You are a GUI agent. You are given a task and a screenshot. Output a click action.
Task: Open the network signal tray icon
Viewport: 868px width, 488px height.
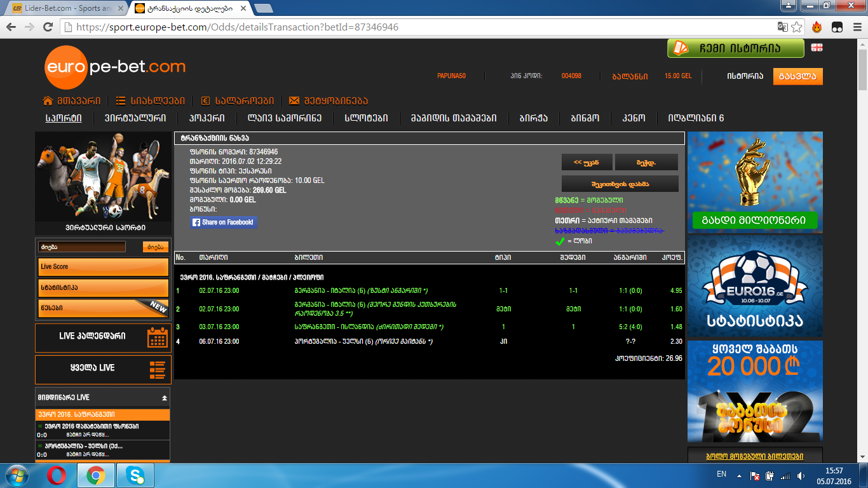(x=786, y=475)
